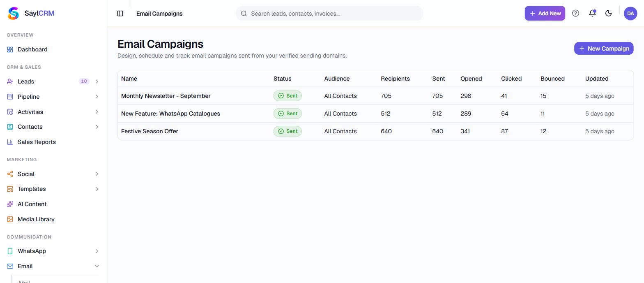Click the Opened column header
The height and width of the screenshot is (283, 644).
[x=471, y=79]
